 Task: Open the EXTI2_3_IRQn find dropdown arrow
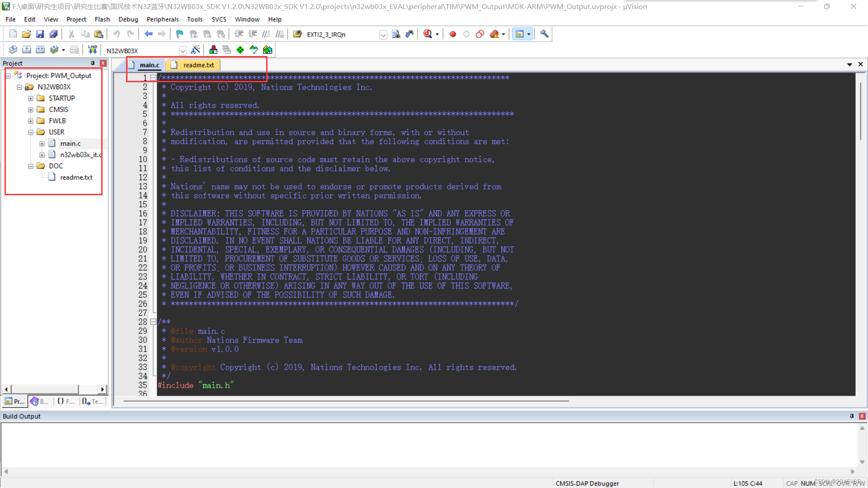383,34
